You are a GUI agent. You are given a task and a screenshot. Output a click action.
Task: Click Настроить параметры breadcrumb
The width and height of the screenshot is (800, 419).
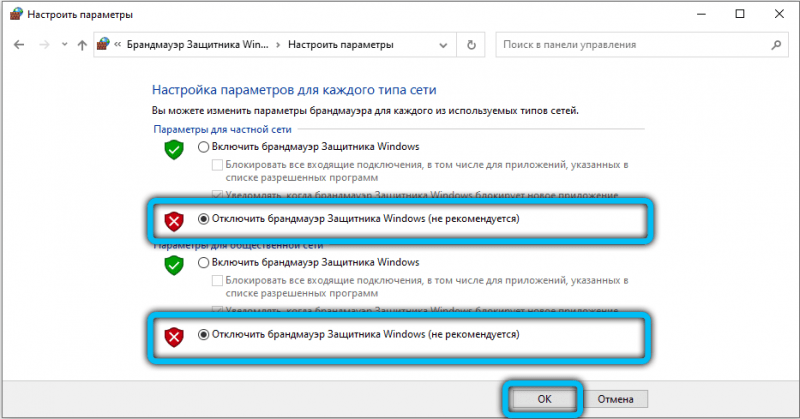pos(341,45)
